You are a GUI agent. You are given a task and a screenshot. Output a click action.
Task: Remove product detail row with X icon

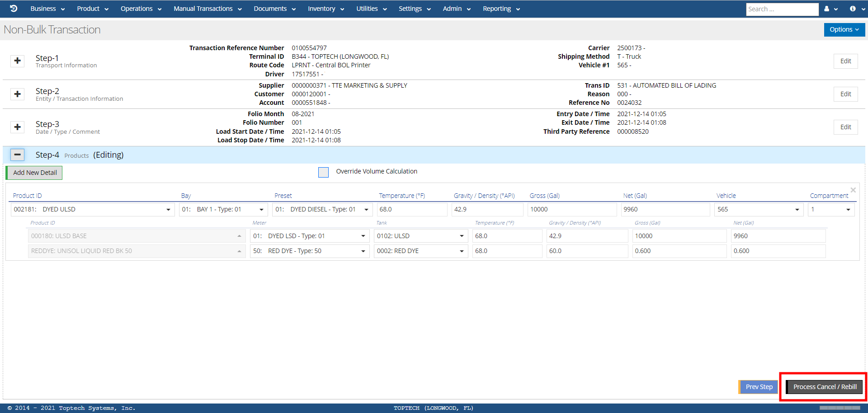(853, 190)
